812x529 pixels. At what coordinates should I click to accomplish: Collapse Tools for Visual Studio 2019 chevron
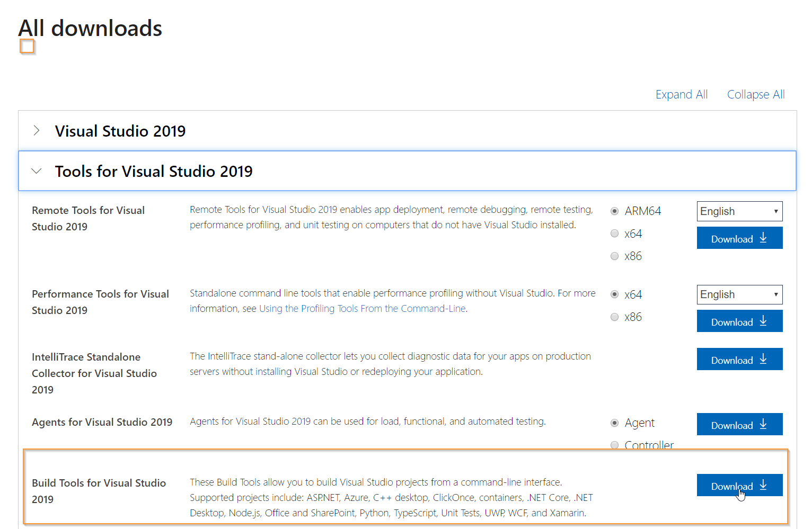point(37,171)
